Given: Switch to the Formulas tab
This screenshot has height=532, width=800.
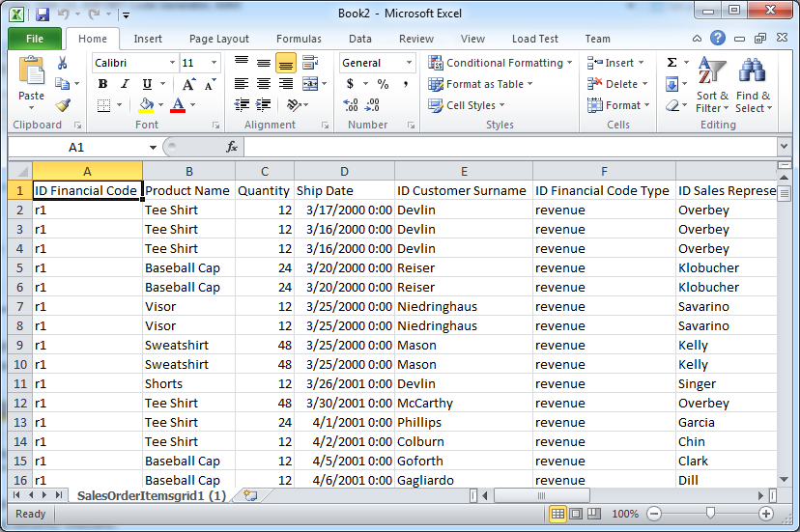Looking at the screenshot, I should 299,39.
